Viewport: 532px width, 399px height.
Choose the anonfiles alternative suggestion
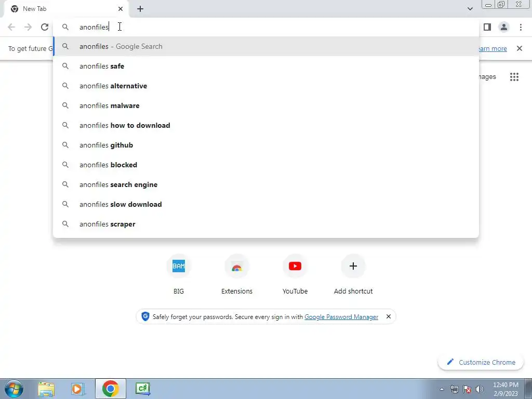(266, 86)
